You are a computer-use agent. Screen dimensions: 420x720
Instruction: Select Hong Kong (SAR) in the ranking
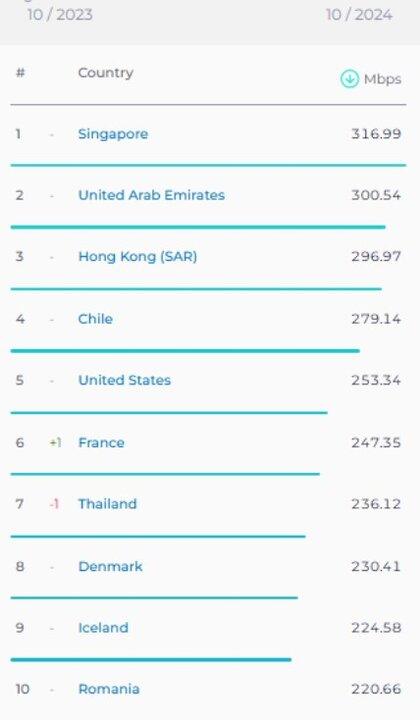(x=138, y=256)
